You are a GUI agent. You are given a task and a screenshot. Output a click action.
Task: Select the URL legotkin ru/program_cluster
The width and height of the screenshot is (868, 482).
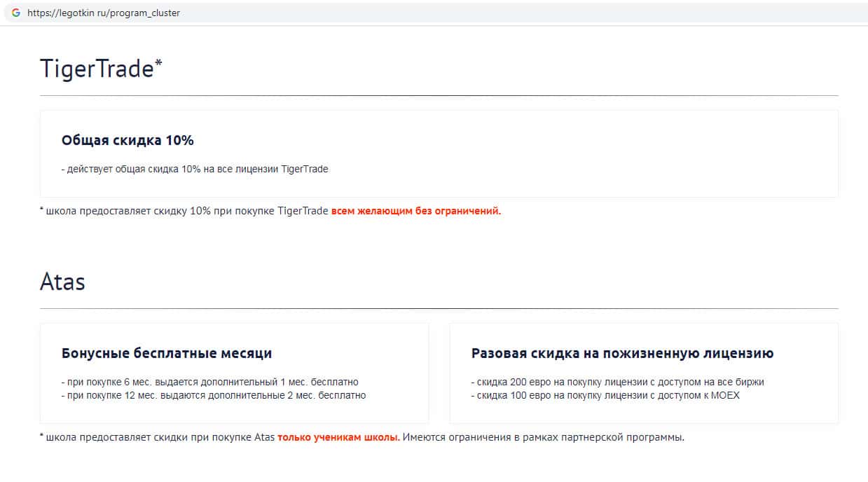(x=104, y=13)
